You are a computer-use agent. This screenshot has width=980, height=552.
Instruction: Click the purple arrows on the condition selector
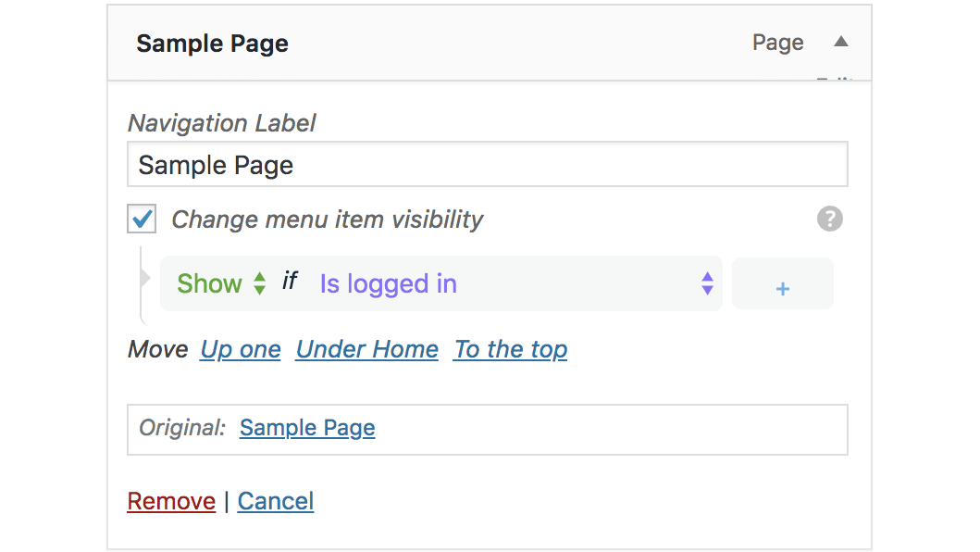707,283
